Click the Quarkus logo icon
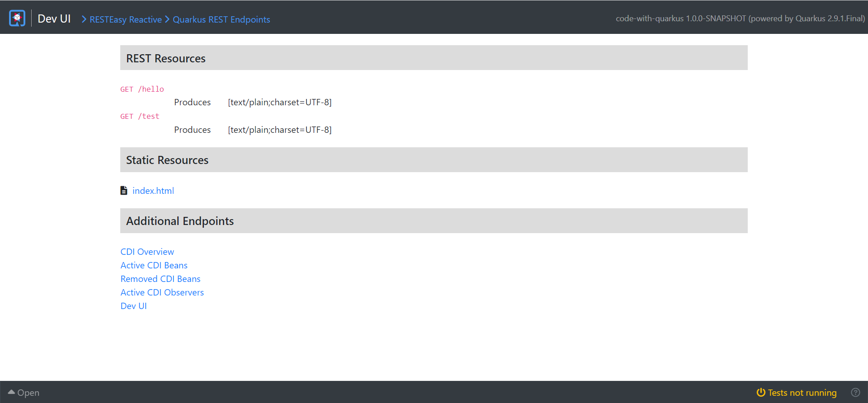 click(x=17, y=18)
